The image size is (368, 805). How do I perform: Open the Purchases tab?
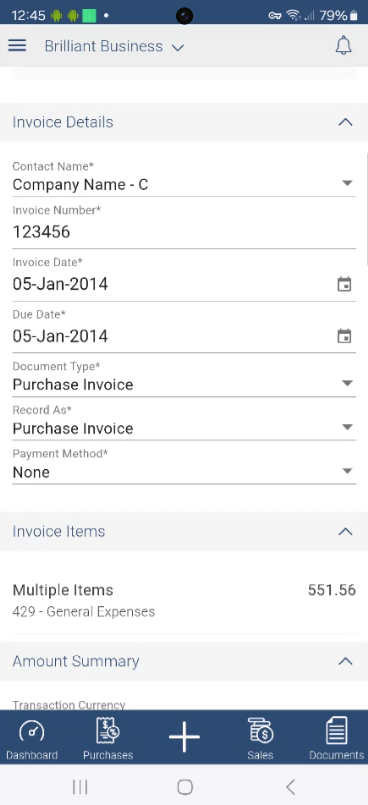click(108, 739)
